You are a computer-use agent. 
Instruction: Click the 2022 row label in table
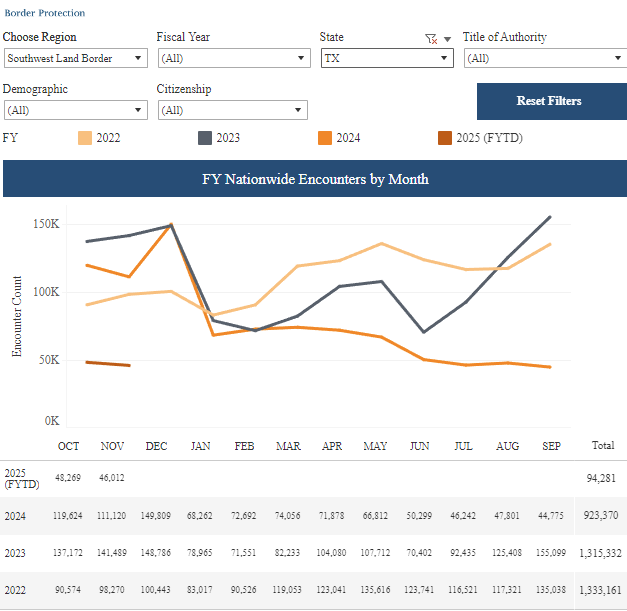(15, 590)
